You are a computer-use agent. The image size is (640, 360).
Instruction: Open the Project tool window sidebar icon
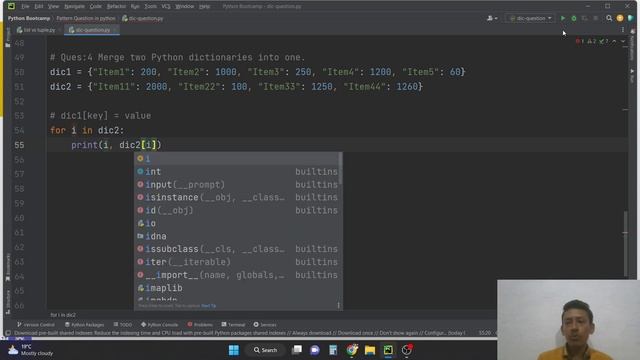[x=8, y=39]
